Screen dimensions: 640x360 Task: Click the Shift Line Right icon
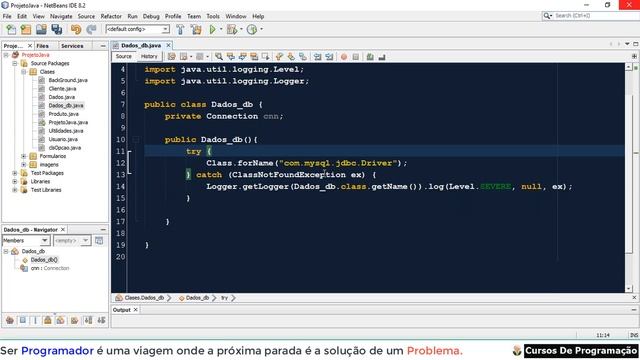tap(329, 57)
